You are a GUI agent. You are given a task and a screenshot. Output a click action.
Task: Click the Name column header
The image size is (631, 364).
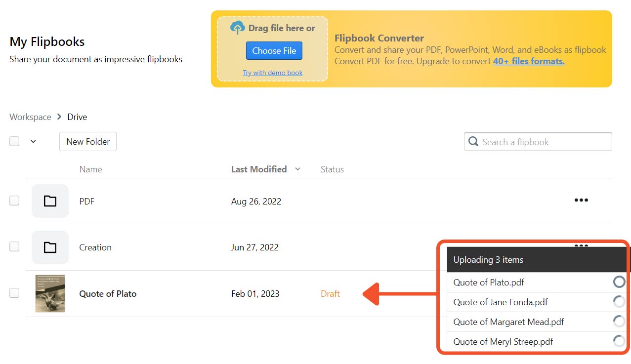click(x=90, y=169)
